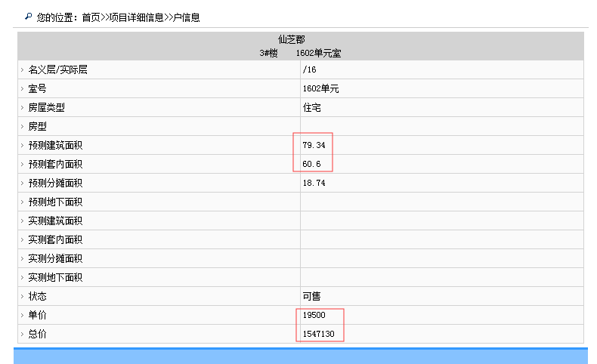Screen dimensions: 597x364
Task: Select the 3#楼 building label
Action: click(268, 53)
